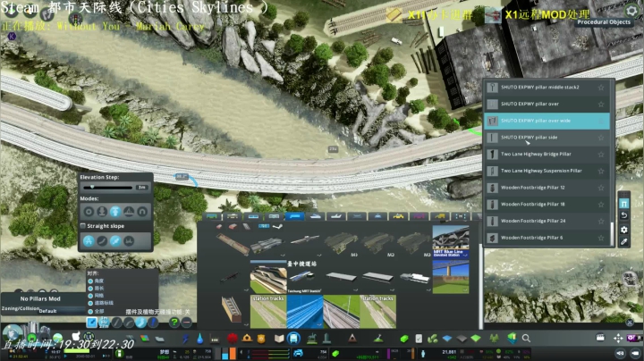Click the blue letter A anarchy icon
The width and height of the screenshot is (644, 361).
tap(89, 240)
